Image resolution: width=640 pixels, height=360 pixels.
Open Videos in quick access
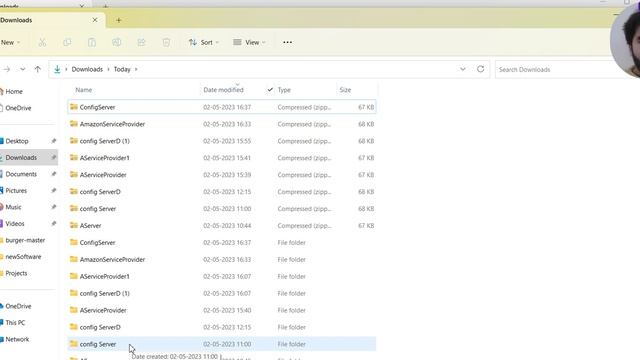pos(15,224)
